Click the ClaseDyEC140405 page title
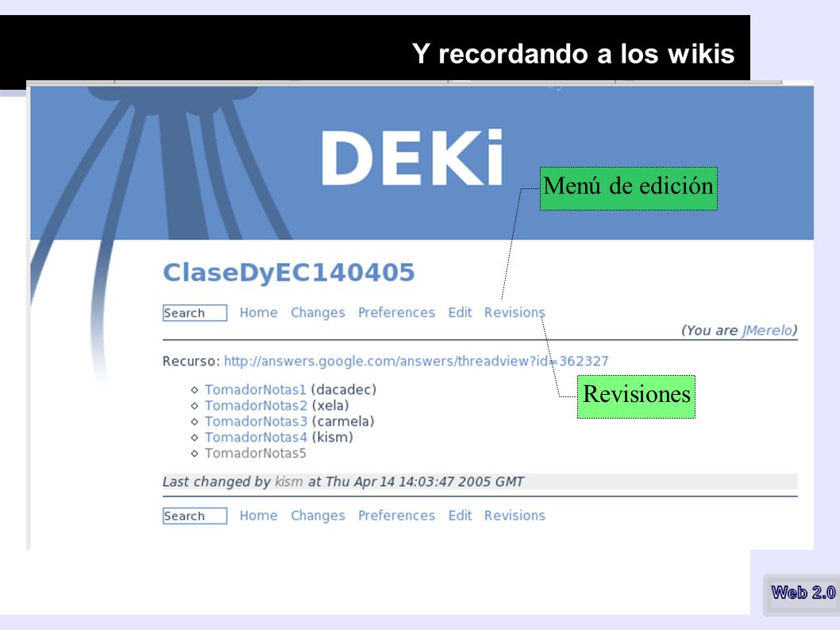840x630 pixels. tap(288, 272)
